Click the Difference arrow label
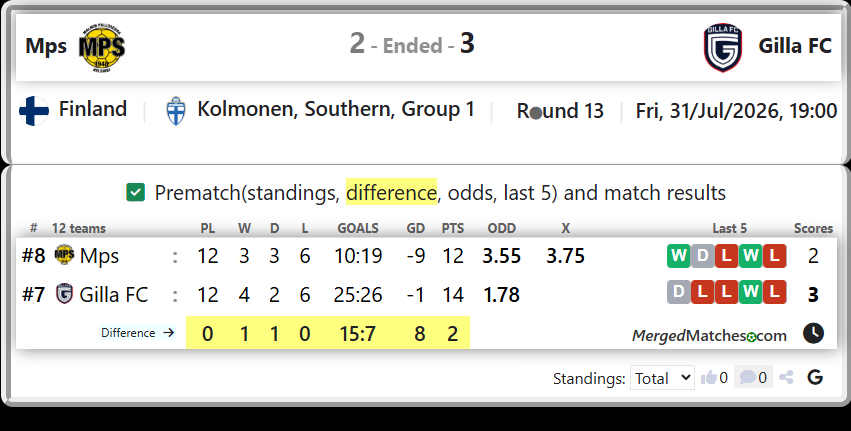 137,333
